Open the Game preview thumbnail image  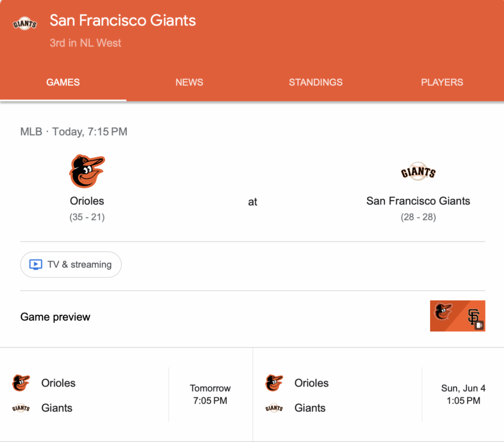[457, 316]
